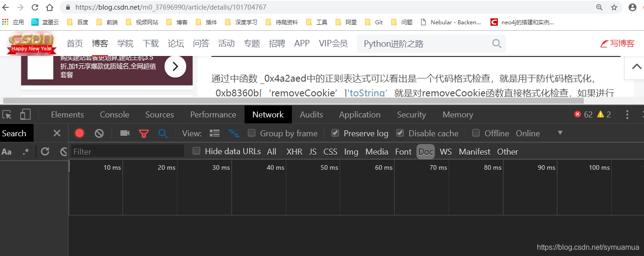Enable the Offline checkbox
The height and width of the screenshot is (256, 644).
tap(476, 133)
